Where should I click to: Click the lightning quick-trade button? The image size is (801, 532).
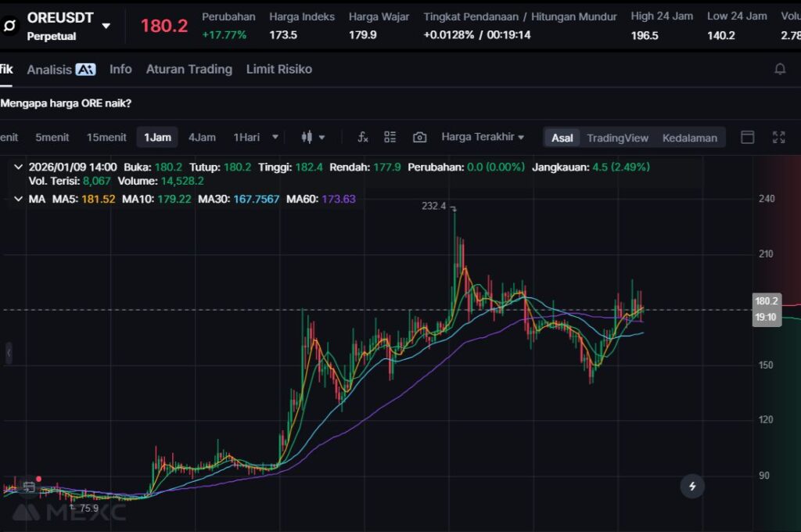(692, 486)
